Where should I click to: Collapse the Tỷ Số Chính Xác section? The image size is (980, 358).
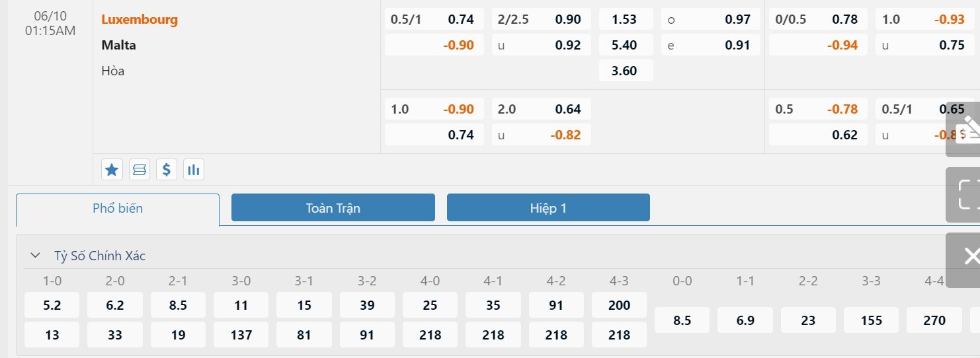click(x=35, y=256)
